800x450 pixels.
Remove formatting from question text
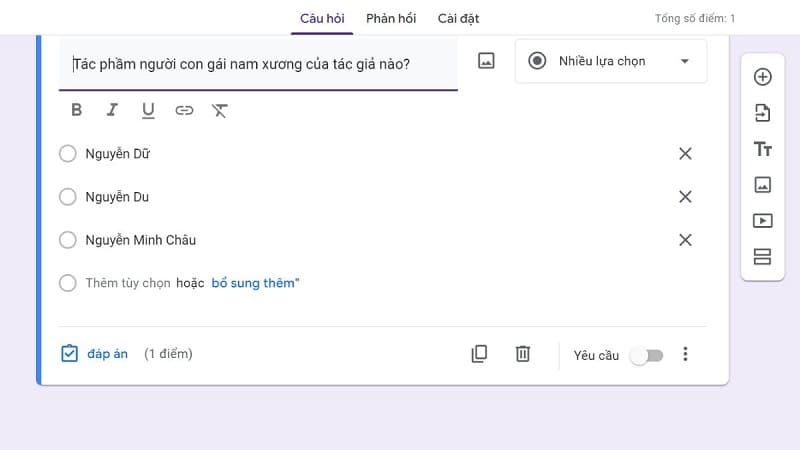[x=219, y=110]
